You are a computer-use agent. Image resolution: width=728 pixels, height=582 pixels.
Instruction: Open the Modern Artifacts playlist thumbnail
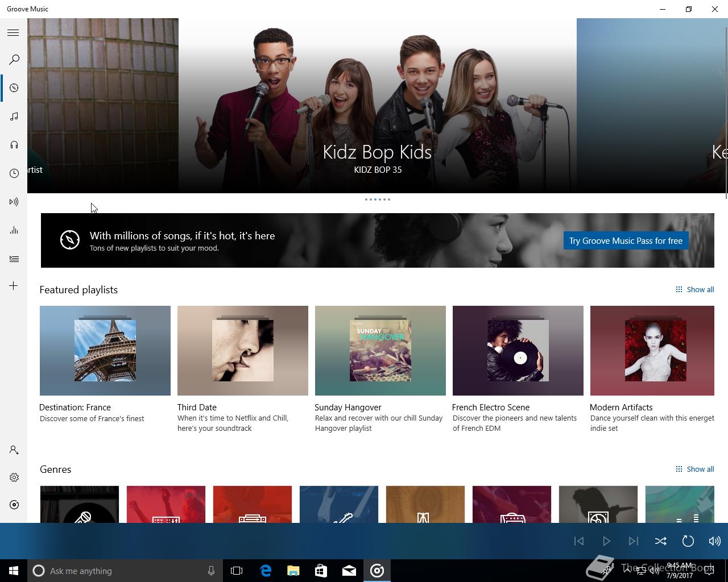click(652, 351)
